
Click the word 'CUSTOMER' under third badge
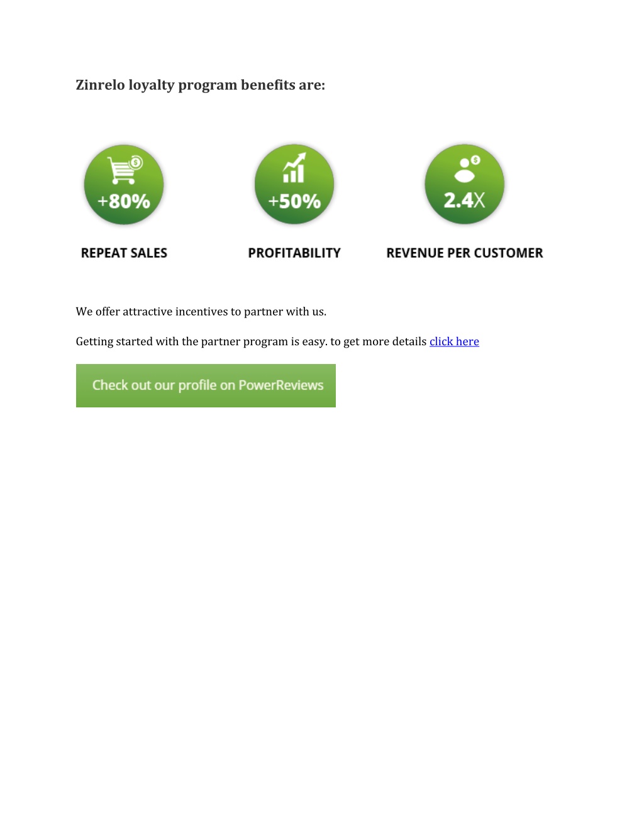[508, 253]
